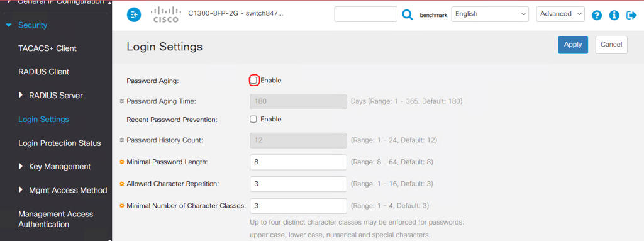Click the Password History Count field

298,140
